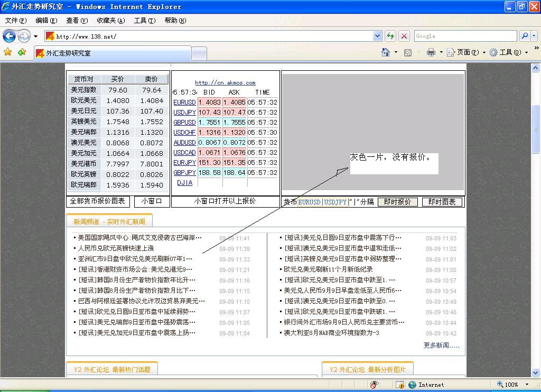Screen dimensions: 541x392
Task: Click the 小窗口 button
Action: coord(152,201)
